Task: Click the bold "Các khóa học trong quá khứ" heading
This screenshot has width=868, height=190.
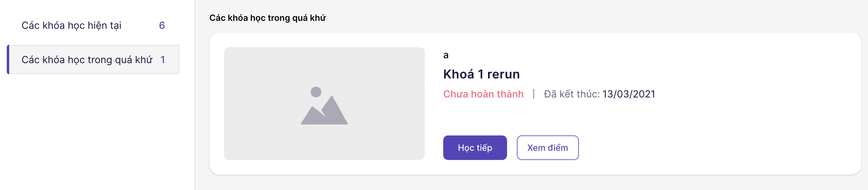Action: [x=267, y=18]
